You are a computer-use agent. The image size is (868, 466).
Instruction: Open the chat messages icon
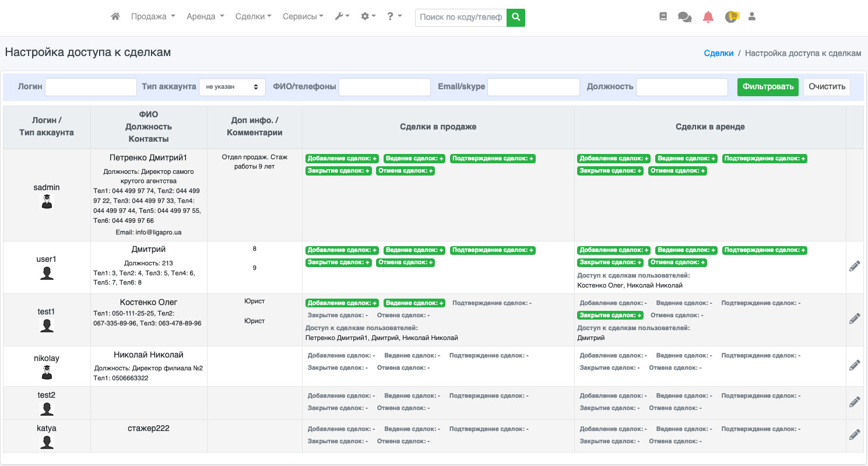click(x=684, y=17)
